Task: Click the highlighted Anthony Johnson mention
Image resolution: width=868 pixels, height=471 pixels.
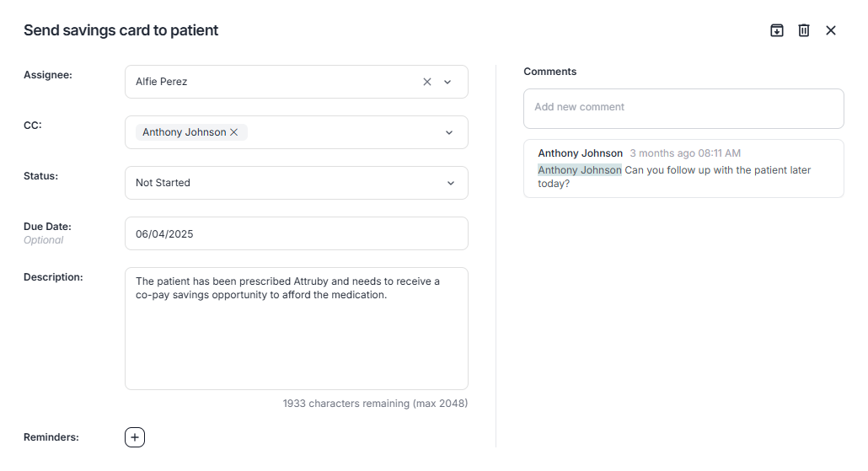Action: 580,170
